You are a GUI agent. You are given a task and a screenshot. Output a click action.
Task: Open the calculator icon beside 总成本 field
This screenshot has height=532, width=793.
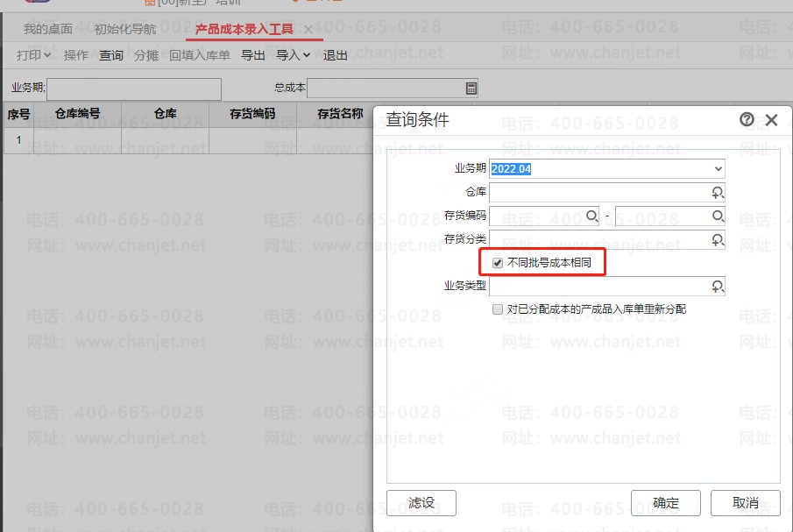(471, 88)
